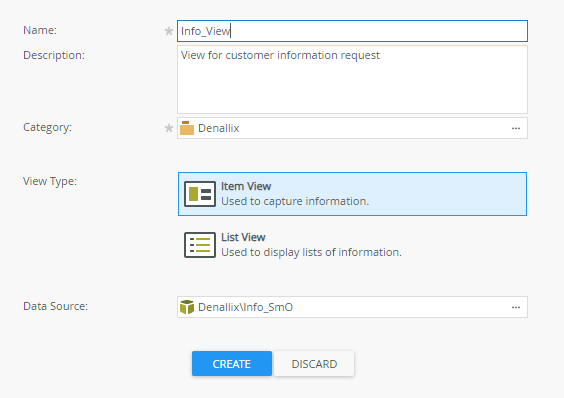This screenshot has width=564, height=398.
Task: Click the required asterisk beside Name
Action: pyautogui.click(x=169, y=31)
